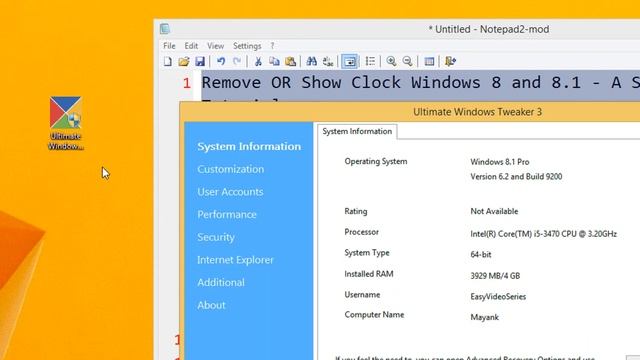Zoom in using the magnifier plus icon
This screenshot has width=640, height=360.
pyautogui.click(x=391, y=62)
